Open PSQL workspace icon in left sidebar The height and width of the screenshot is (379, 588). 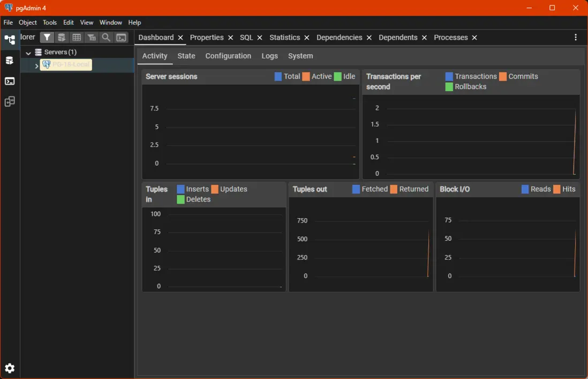10,81
